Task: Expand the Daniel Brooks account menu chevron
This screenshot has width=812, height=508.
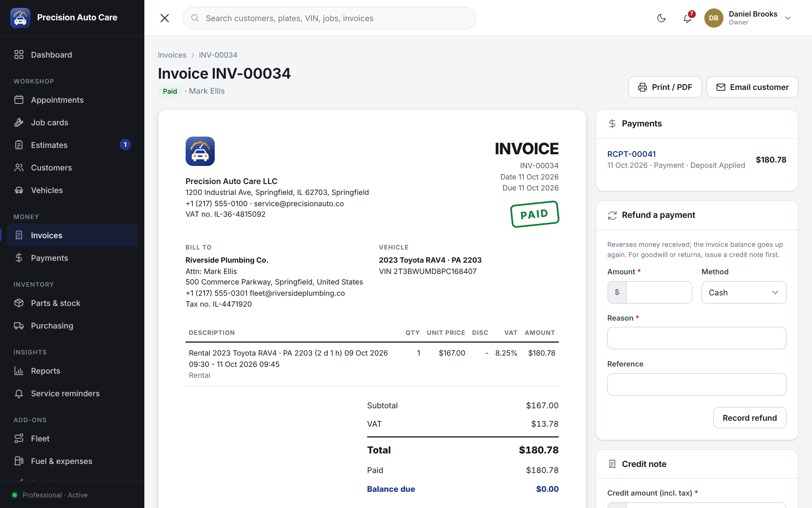Action: (788, 18)
